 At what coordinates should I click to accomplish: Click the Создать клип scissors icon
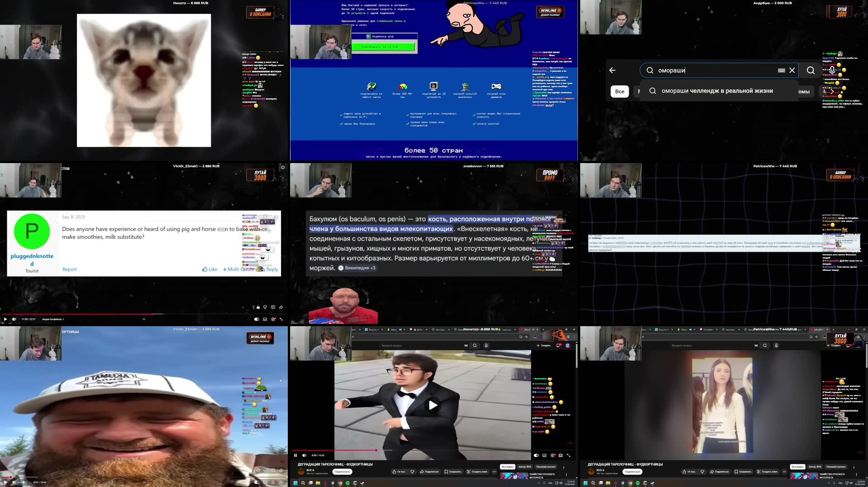pos(468,472)
